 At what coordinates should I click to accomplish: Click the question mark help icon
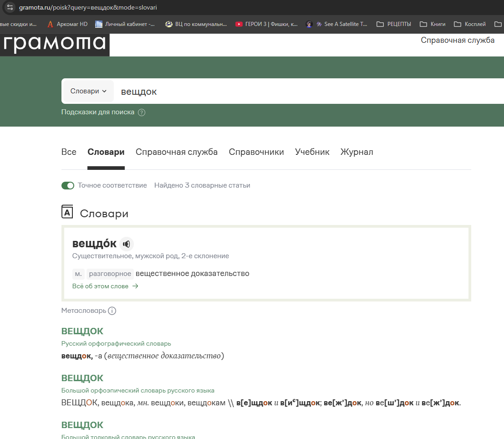pos(142,112)
